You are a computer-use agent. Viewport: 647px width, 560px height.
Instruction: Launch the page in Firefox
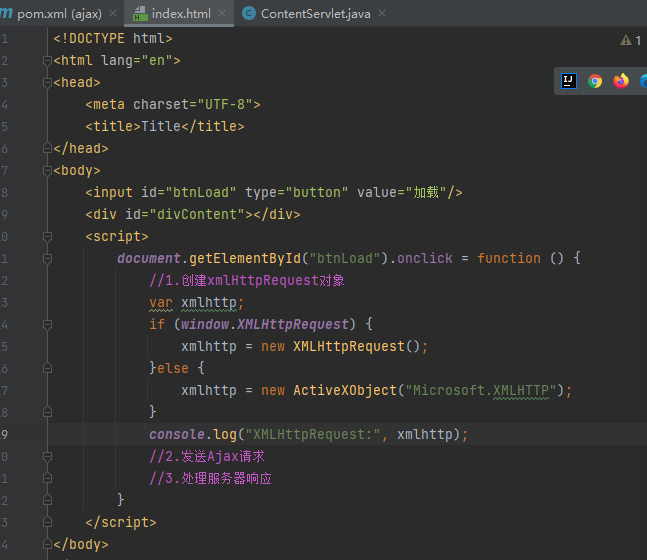pyautogui.click(x=621, y=82)
